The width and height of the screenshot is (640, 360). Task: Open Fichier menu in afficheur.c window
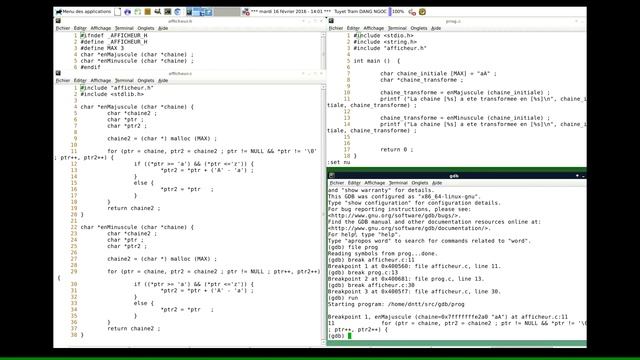pyautogui.click(x=63, y=80)
